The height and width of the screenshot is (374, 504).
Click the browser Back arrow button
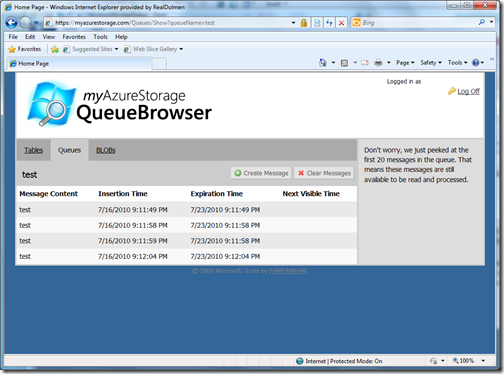click(x=11, y=23)
